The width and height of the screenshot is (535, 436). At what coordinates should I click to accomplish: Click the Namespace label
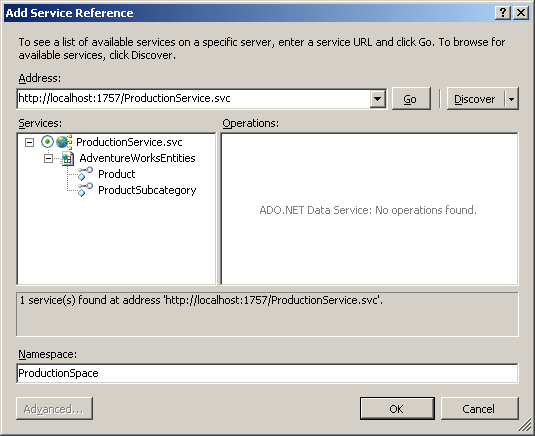click(48, 354)
